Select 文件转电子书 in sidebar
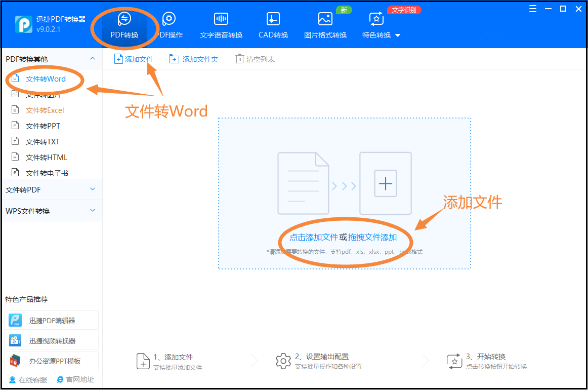The width and height of the screenshot is (588, 390). (x=47, y=173)
